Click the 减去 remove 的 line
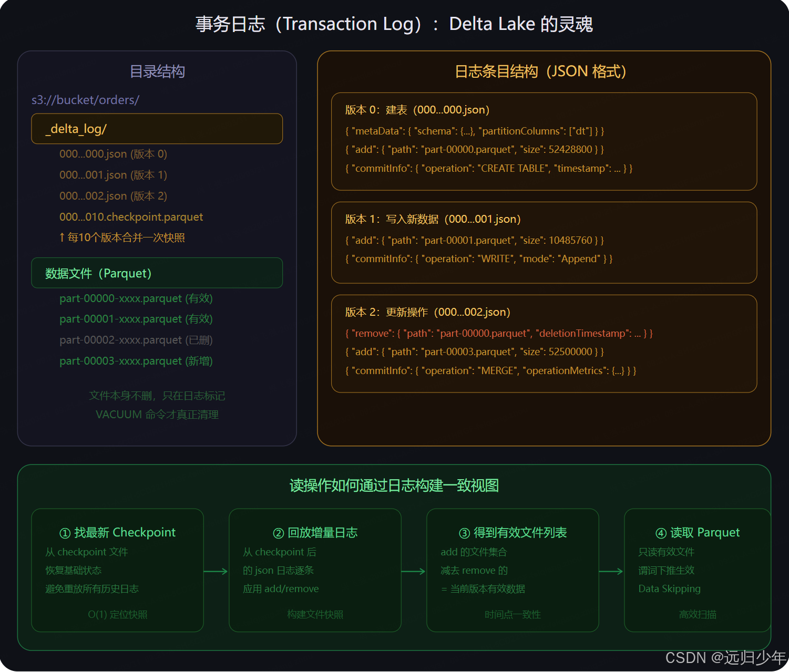Screen dimensions: 789x672 pyautogui.click(x=474, y=571)
